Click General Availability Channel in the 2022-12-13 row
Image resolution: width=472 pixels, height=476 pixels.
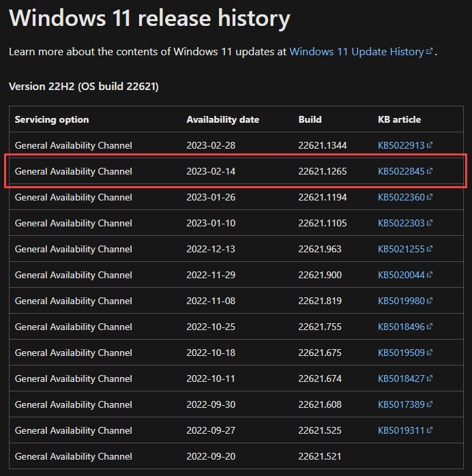click(x=74, y=249)
